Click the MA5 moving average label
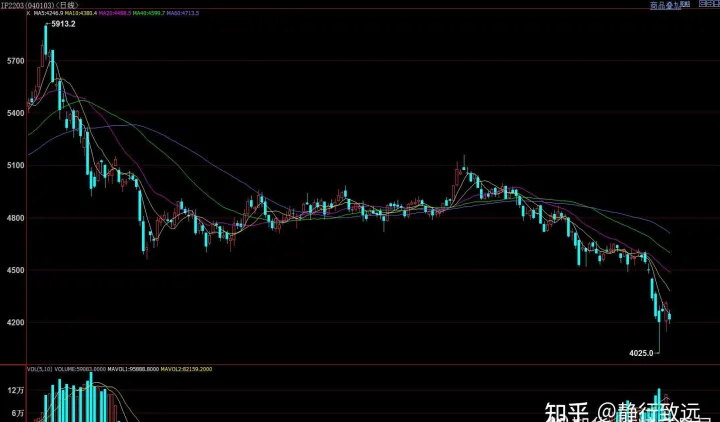Viewport: 720px width, 422px height. [x=50, y=15]
